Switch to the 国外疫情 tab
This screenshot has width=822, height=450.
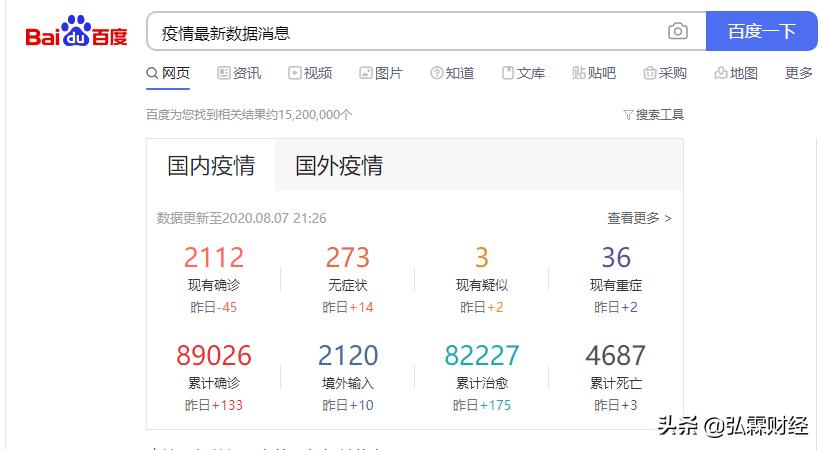point(339,165)
